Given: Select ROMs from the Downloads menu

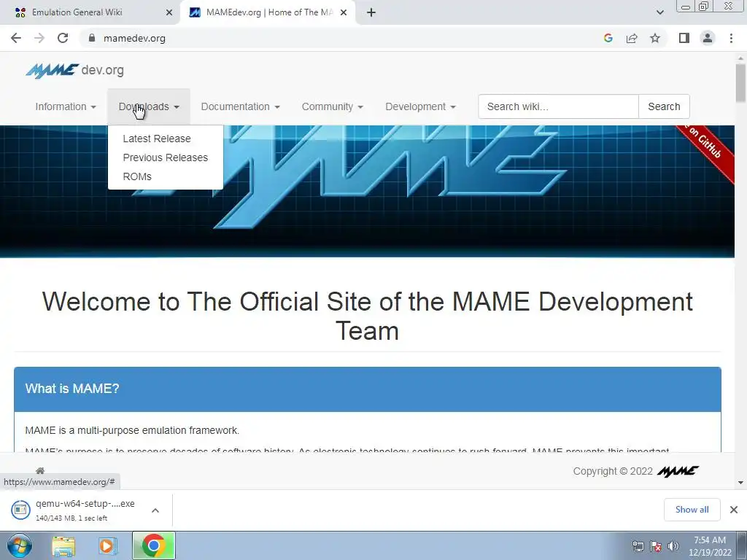Looking at the screenshot, I should pyautogui.click(x=137, y=176).
